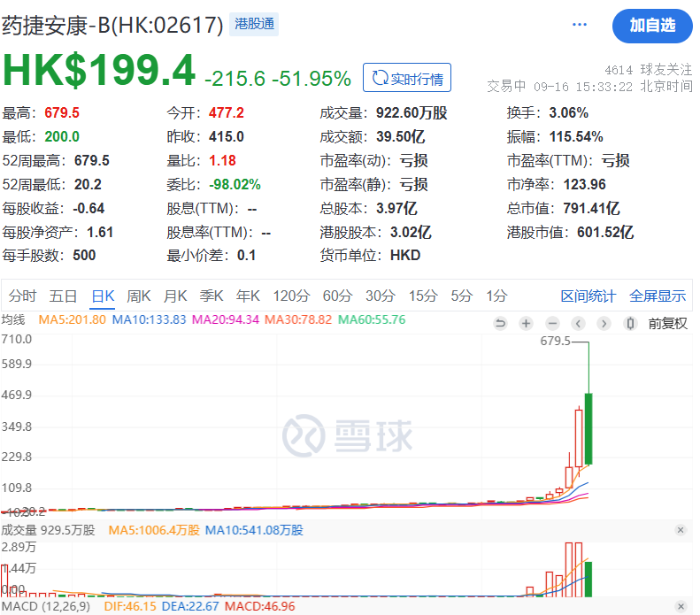The height and width of the screenshot is (615, 700).
Task: Zoom in the K-line chart with plus icon
Action: click(526, 323)
